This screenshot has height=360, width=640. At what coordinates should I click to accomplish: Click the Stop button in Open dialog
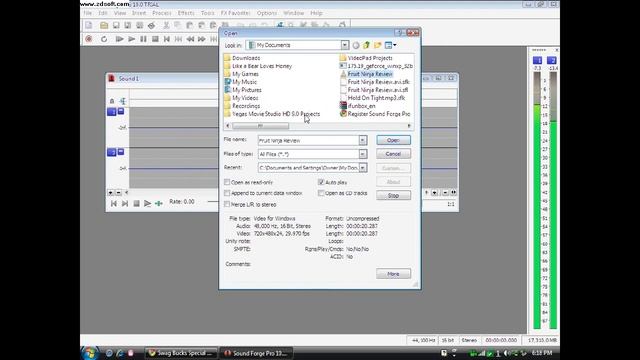(393, 196)
